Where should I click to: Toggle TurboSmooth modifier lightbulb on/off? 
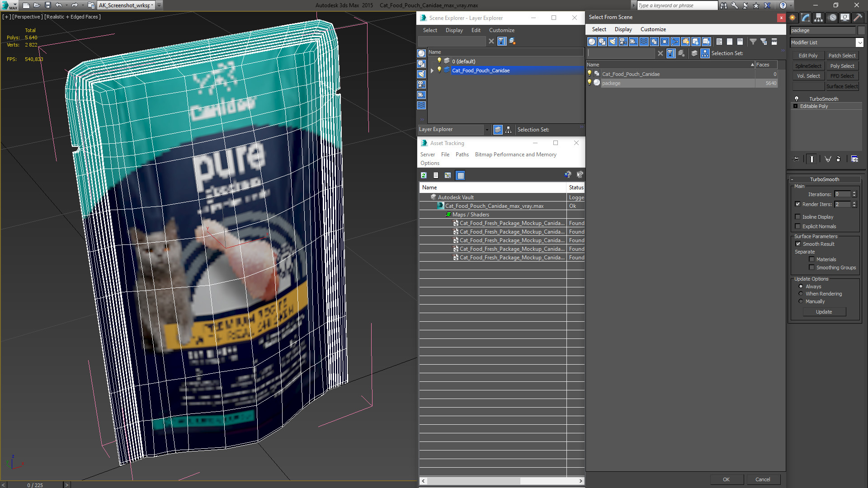click(797, 99)
